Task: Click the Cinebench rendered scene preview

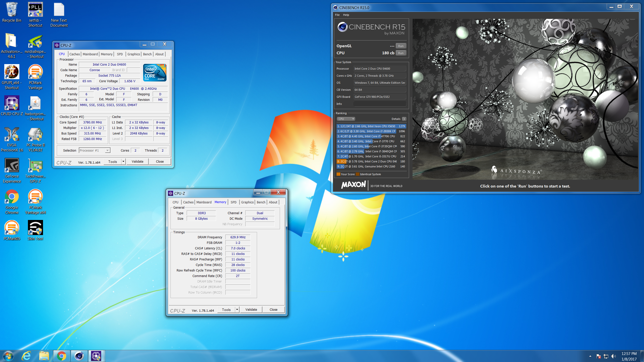Action: [525, 99]
